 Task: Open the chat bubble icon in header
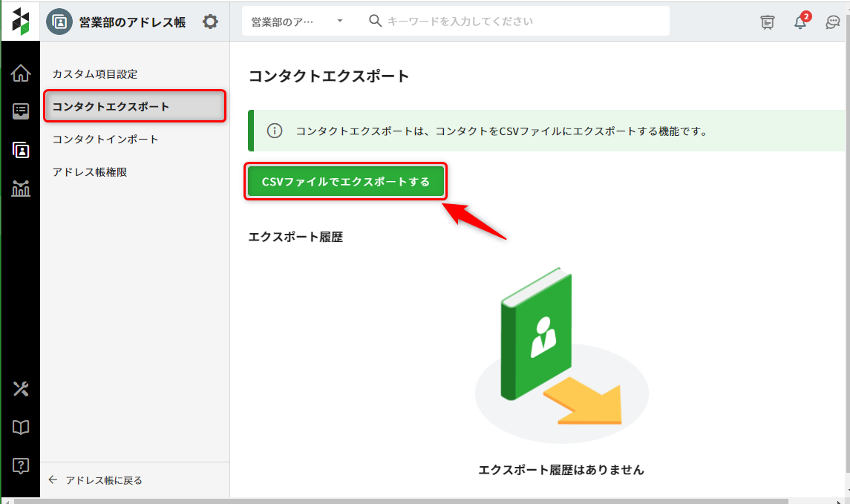tap(832, 22)
